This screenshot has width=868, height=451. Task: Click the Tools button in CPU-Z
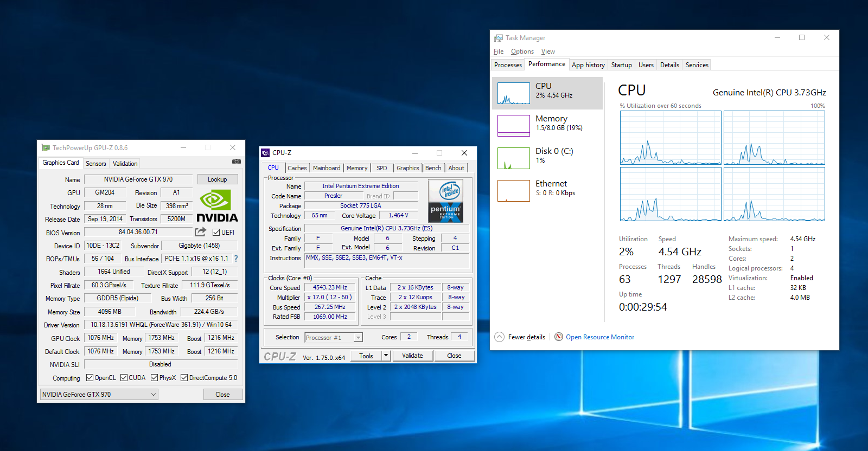(366, 356)
